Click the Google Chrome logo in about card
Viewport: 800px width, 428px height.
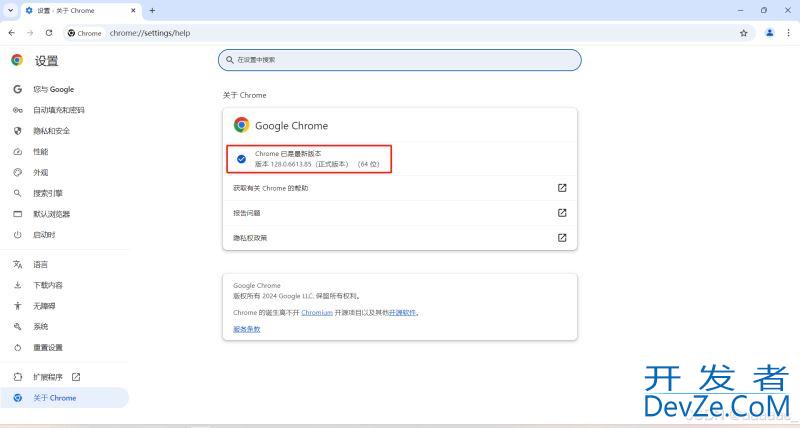tap(241, 125)
